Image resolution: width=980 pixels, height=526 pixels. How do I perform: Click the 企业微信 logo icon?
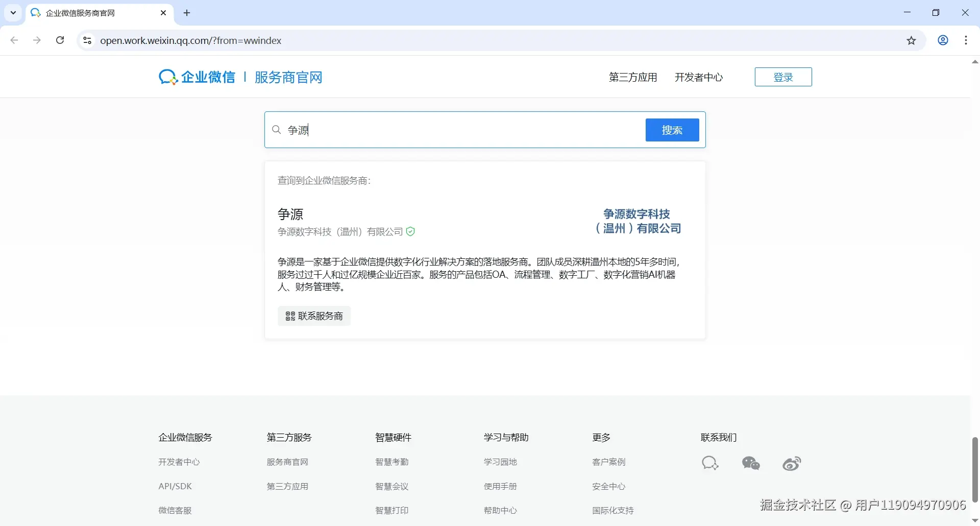pyautogui.click(x=166, y=76)
